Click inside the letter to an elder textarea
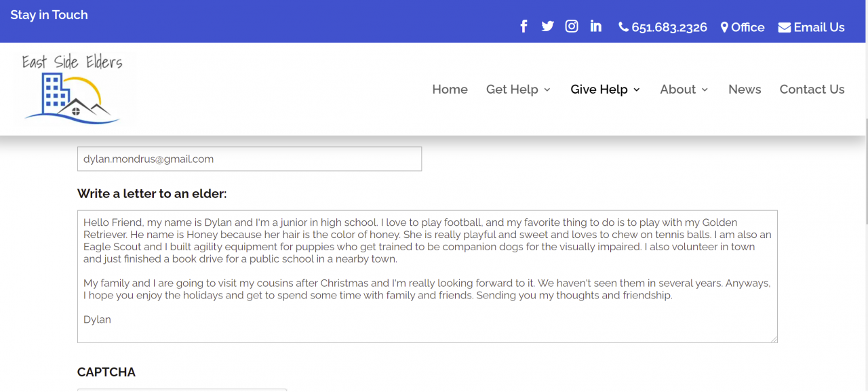Screen dimensions: 868x392 (x=427, y=276)
